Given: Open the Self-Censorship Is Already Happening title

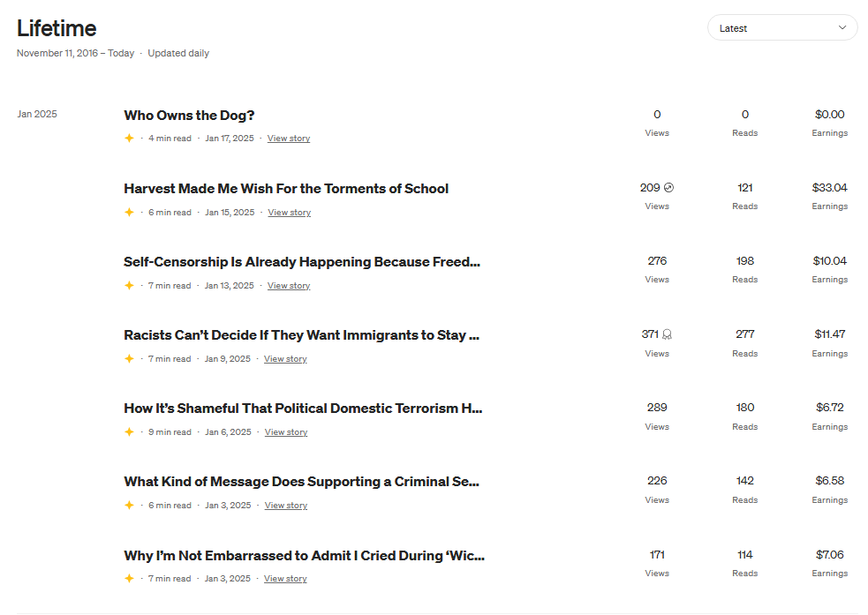Looking at the screenshot, I should tap(302, 261).
